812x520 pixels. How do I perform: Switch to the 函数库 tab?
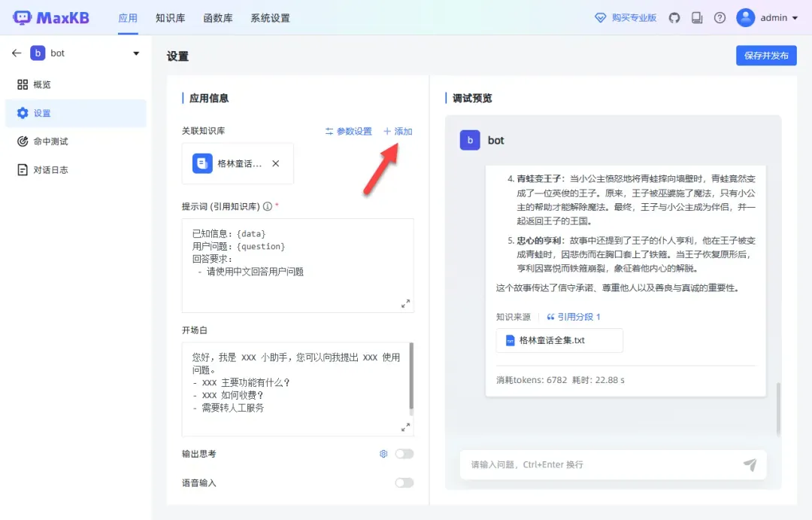click(x=218, y=18)
